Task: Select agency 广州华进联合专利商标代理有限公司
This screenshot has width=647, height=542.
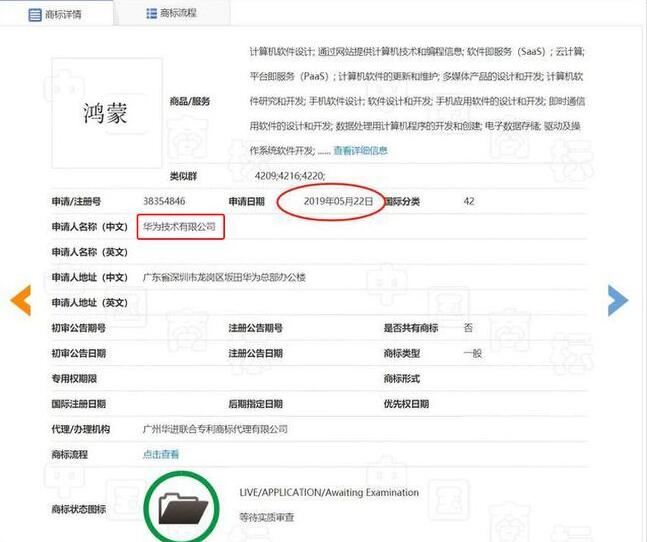Action: (215, 429)
